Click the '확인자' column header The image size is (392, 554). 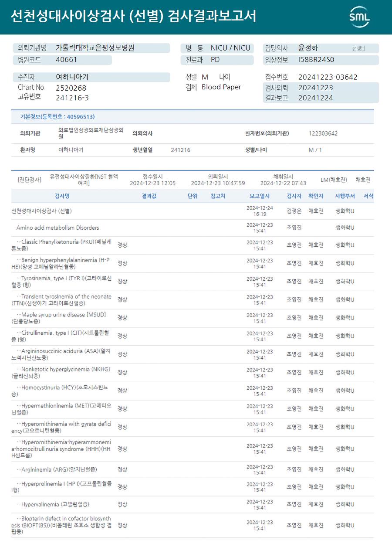point(316,196)
